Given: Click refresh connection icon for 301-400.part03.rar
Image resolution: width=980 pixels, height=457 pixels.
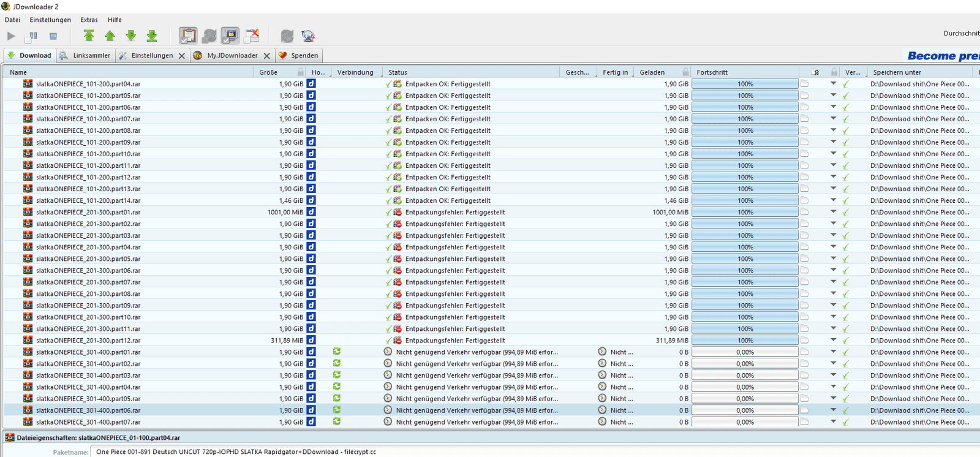Looking at the screenshot, I should click(x=337, y=375).
